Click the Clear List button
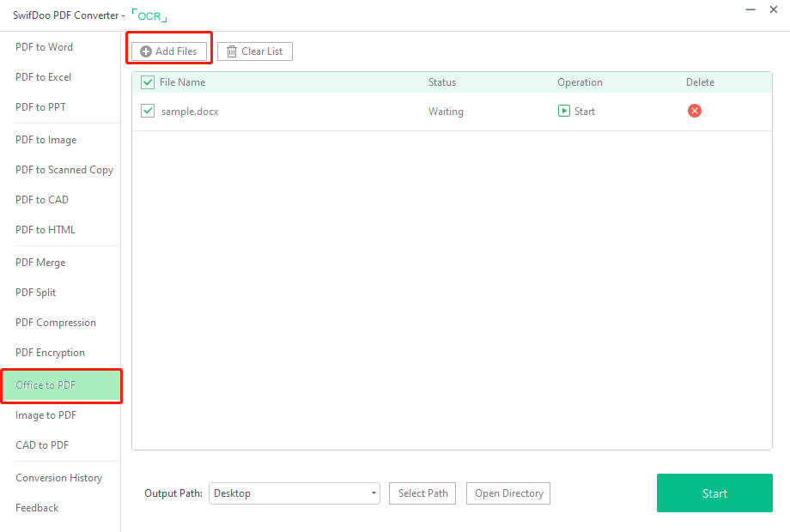The height and width of the screenshot is (532, 790). coord(255,51)
